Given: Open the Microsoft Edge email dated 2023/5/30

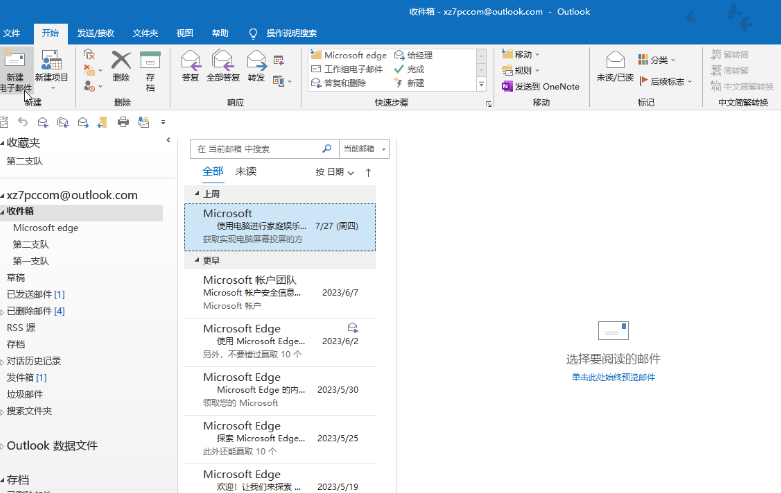Looking at the screenshot, I should coord(280,391).
